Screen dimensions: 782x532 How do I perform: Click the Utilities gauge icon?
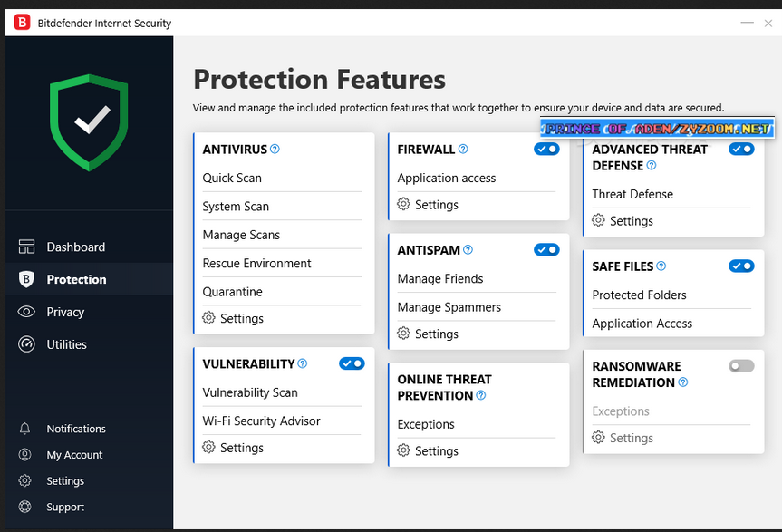click(26, 344)
